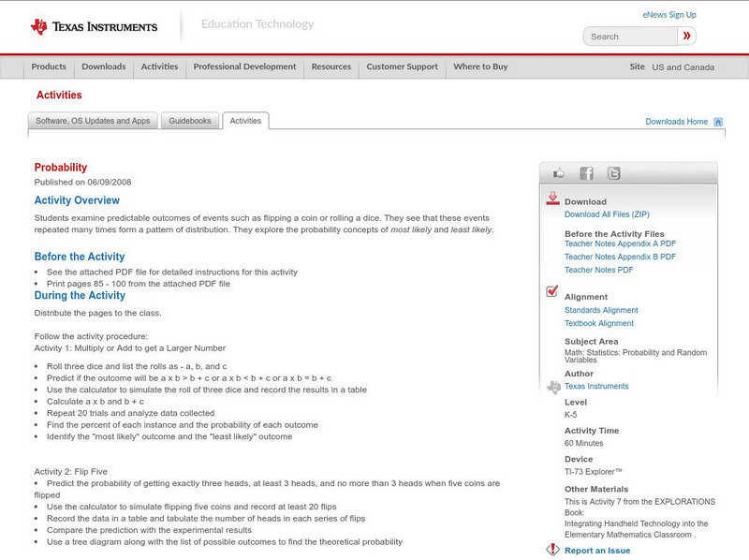
Task: Click the red Activities page heading
Action: pos(59,96)
